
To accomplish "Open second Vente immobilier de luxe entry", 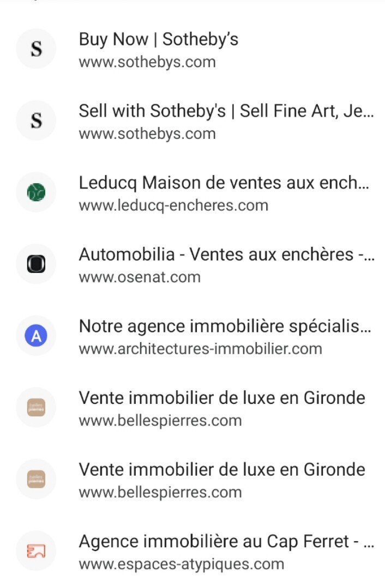I will (192, 479).
